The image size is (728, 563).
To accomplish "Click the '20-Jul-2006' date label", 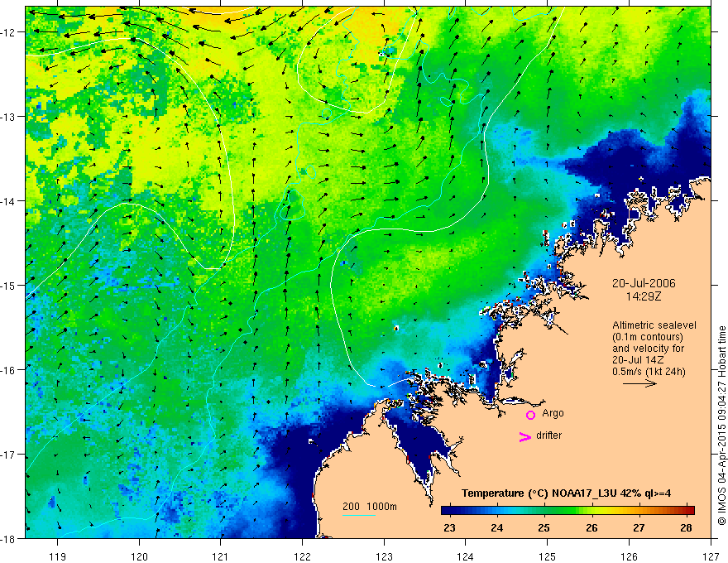I will tap(644, 283).
